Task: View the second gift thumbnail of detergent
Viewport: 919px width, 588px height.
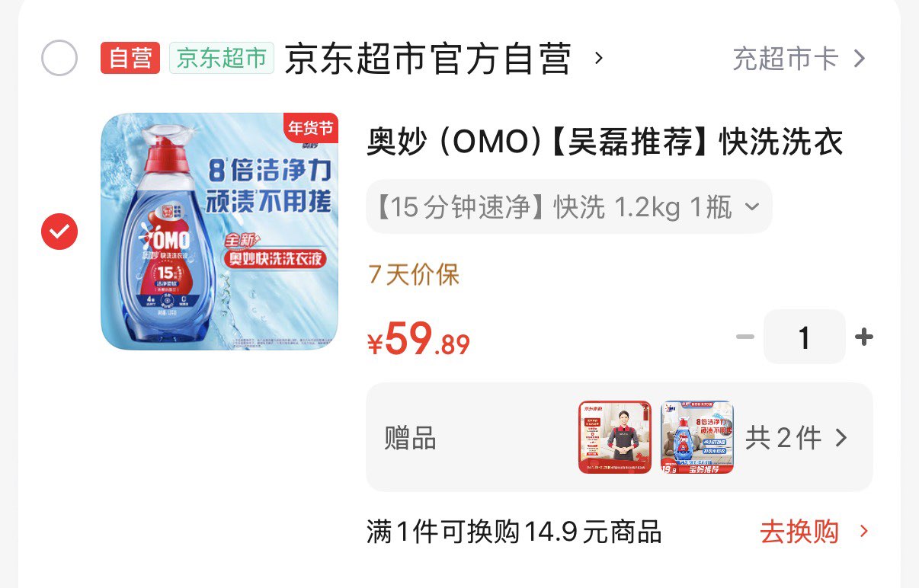Action: [697, 437]
